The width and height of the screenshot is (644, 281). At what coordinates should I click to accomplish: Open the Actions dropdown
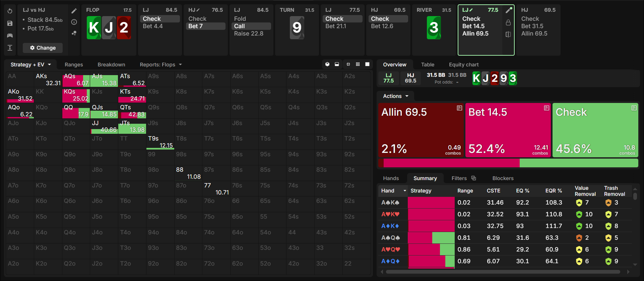point(396,96)
